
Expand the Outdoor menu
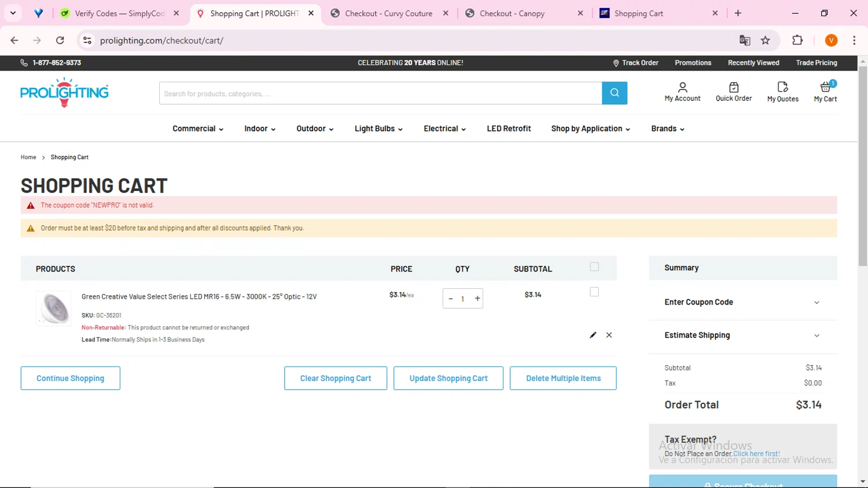[315, 129]
